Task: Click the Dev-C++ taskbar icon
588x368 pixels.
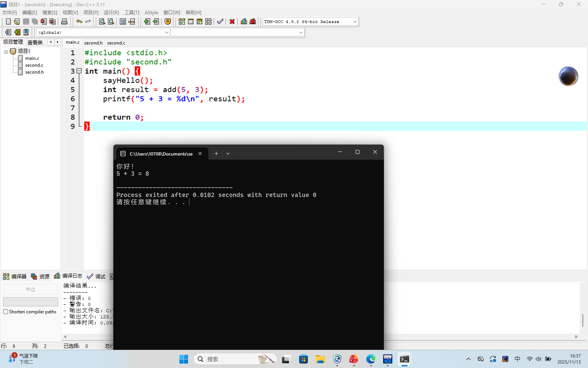Action: [x=387, y=359]
